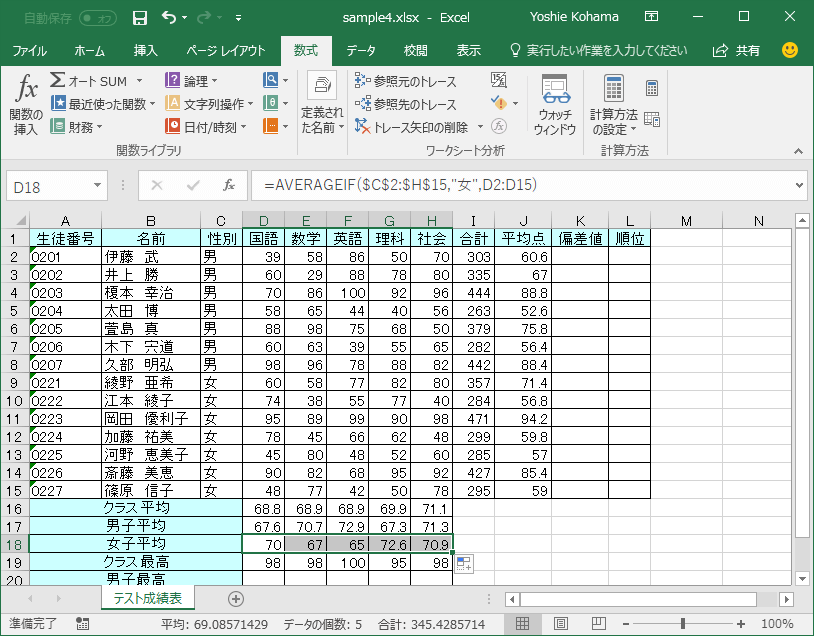Screen dimensions: 814x636
Task: Click Trace Precedents (参照元のトレース)
Action: [405, 81]
